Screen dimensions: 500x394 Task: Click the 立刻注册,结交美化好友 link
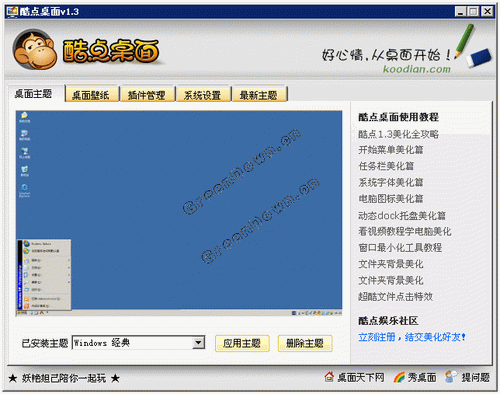click(x=412, y=337)
